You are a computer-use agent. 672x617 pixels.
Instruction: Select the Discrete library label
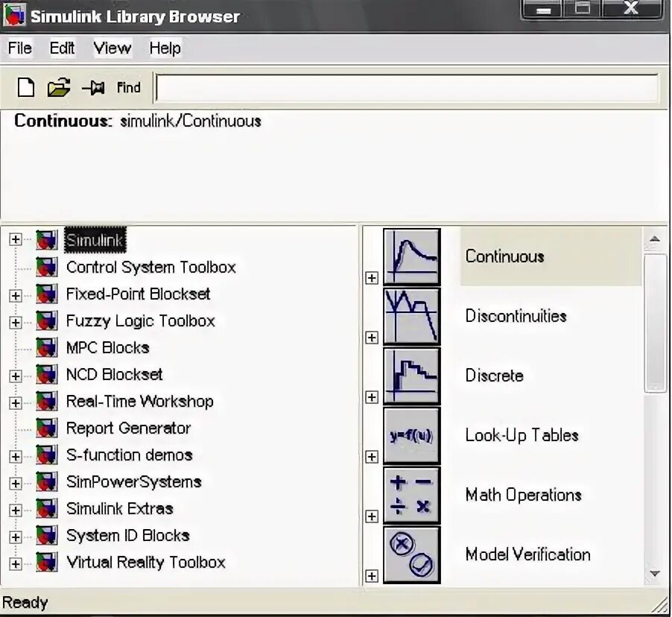click(495, 376)
